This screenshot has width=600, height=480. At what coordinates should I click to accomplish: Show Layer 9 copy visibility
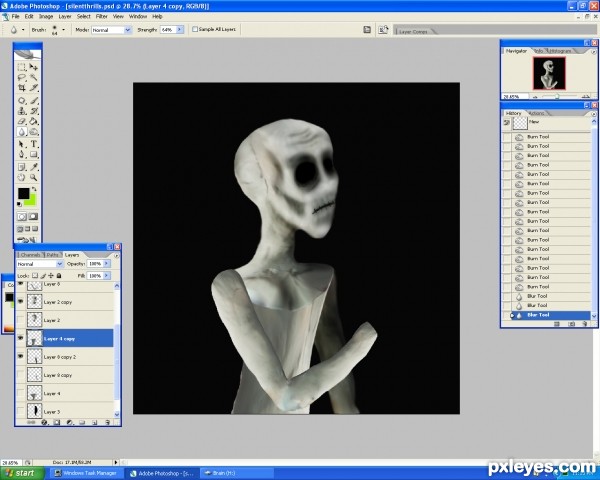[21, 375]
